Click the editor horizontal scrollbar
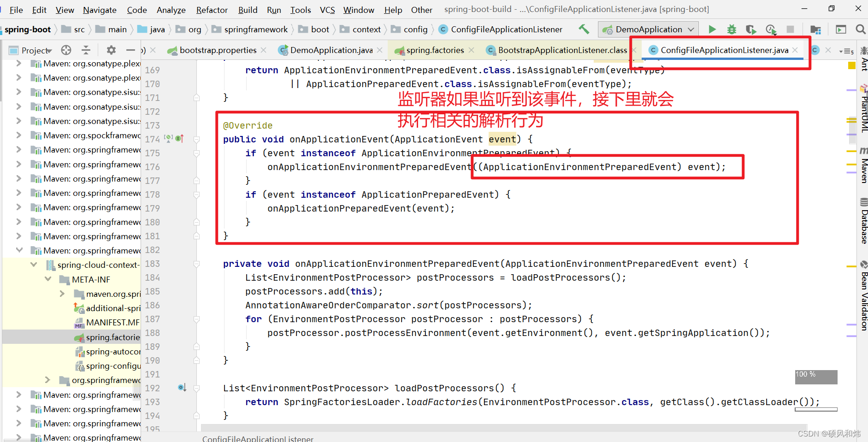The width and height of the screenshot is (868, 442). [504, 427]
